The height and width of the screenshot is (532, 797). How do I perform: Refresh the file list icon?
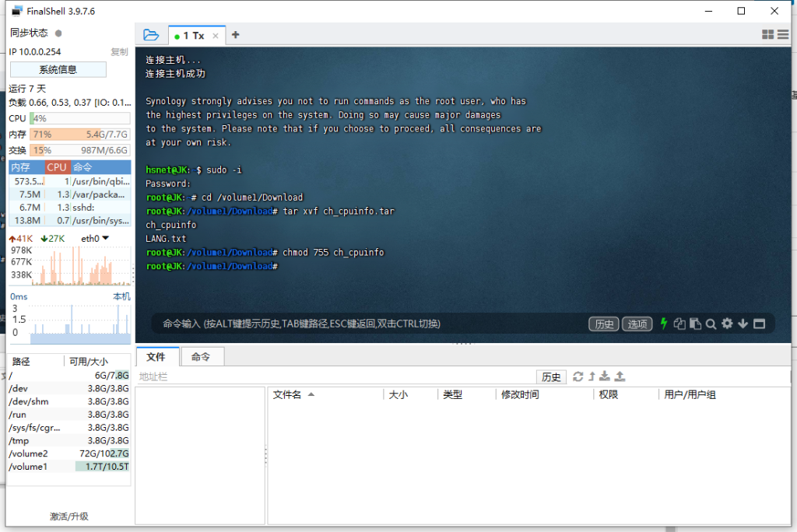pos(578,376)
